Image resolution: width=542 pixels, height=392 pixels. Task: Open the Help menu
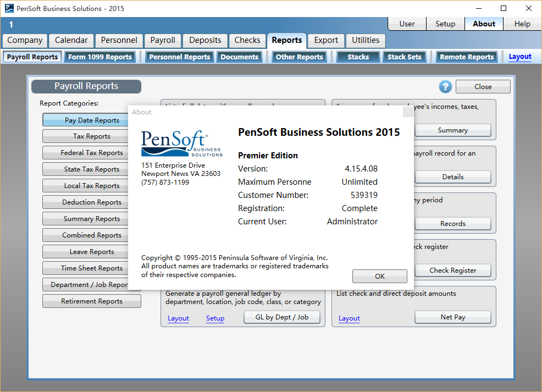pyautogui.click(x=522, y=24)
